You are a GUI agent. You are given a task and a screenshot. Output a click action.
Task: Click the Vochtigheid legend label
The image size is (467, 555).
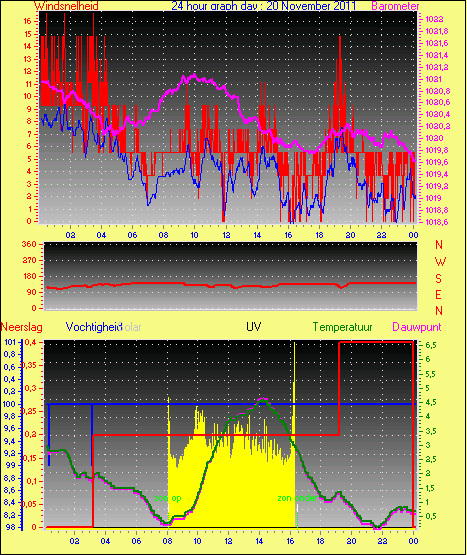click(x=94, y=327)
